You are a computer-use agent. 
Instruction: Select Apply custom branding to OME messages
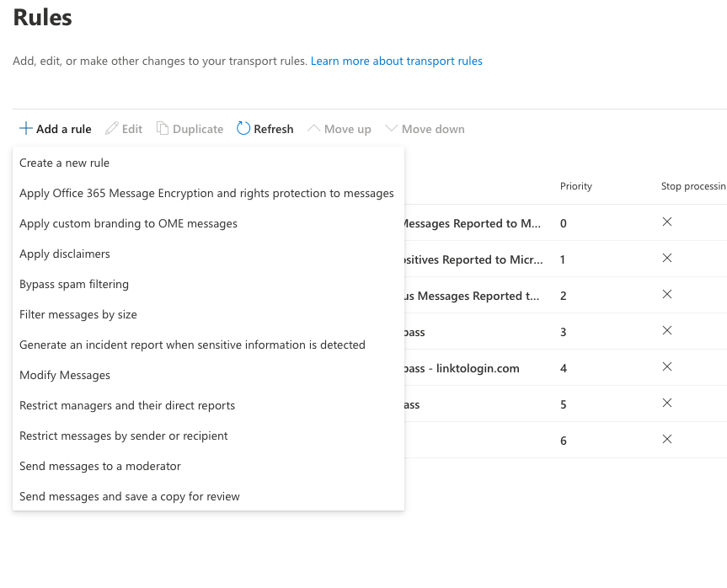tap(128, 223)
